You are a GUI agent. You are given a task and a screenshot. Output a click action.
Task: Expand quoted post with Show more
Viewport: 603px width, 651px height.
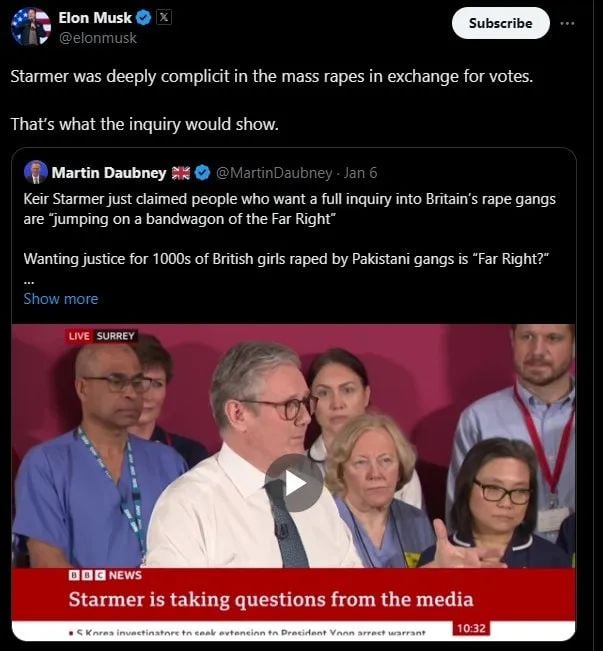tap(61, 299)
